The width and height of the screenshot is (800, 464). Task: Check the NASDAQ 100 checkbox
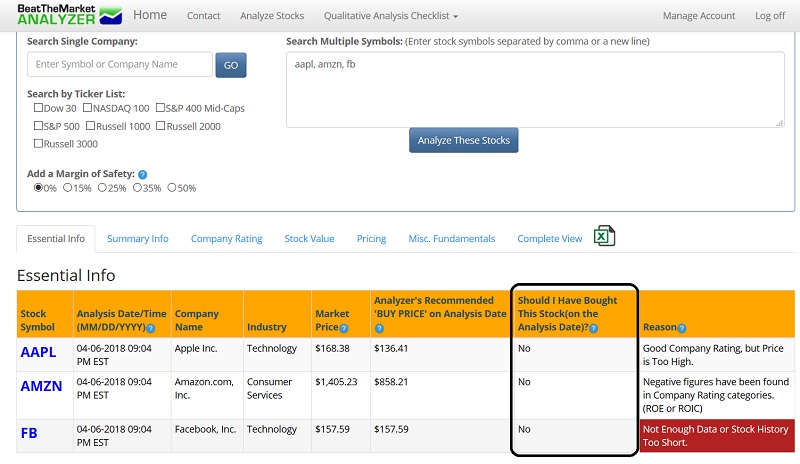point(87,108)
